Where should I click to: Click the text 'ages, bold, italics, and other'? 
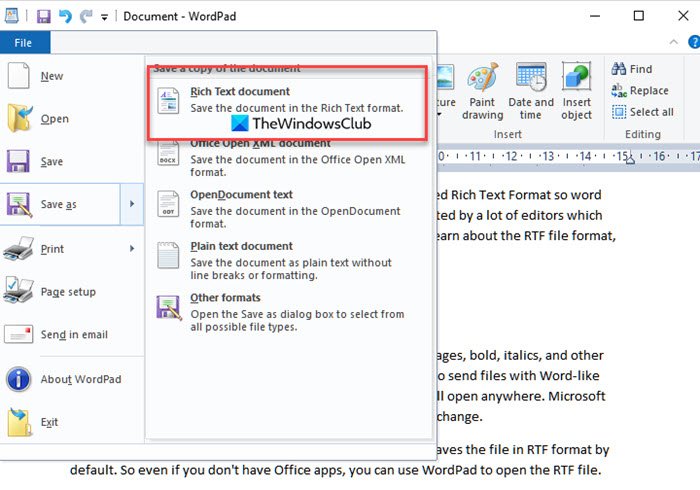pyautogui.click(x=520, y=355)
